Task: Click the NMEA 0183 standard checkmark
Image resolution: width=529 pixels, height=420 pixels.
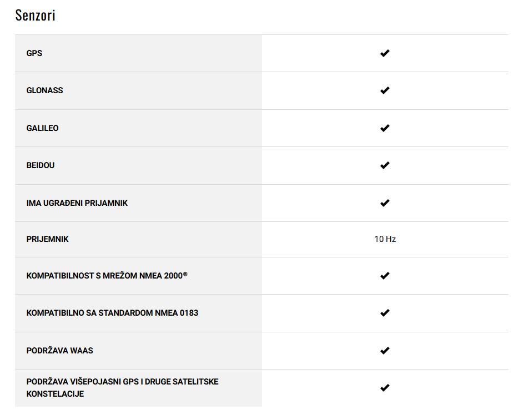Action: (x=385, y=313)
